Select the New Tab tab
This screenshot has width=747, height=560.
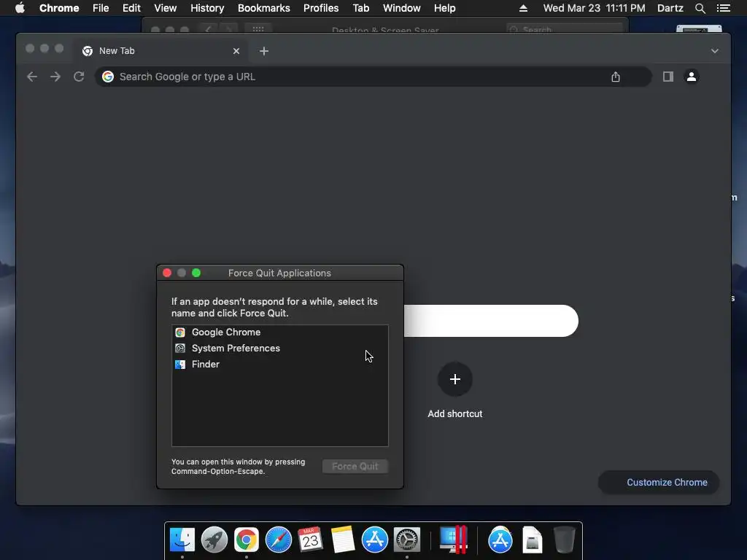(160, 51)
